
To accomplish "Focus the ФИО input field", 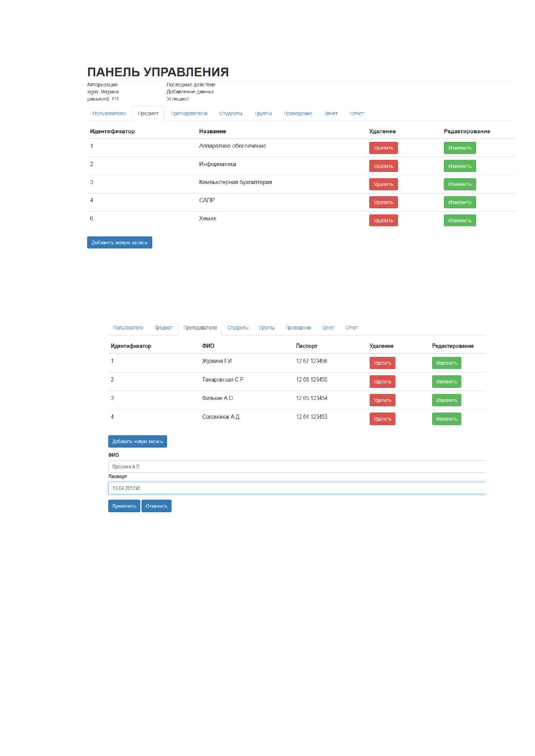I will click(x=297, y=466).
